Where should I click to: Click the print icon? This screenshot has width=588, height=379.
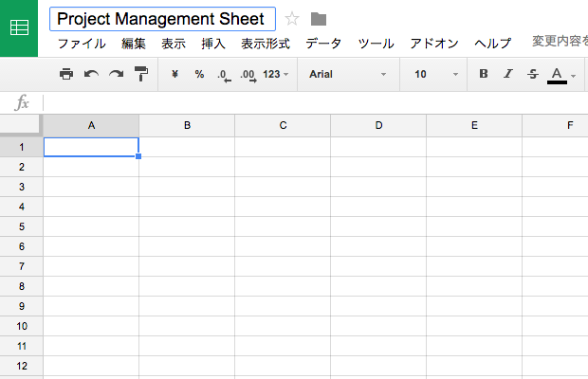point(66,74)
